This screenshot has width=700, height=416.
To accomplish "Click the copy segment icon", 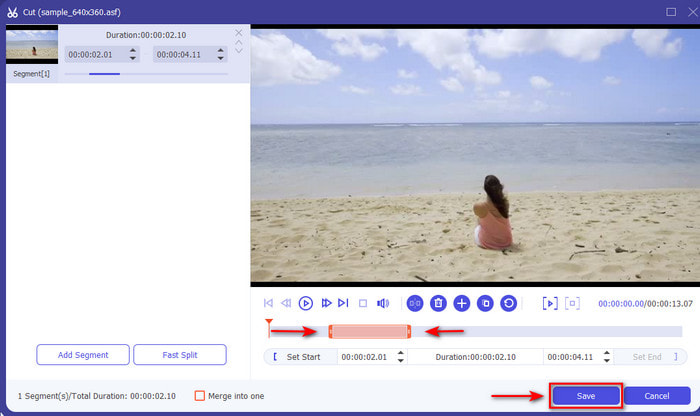I will tap(485, 304).
